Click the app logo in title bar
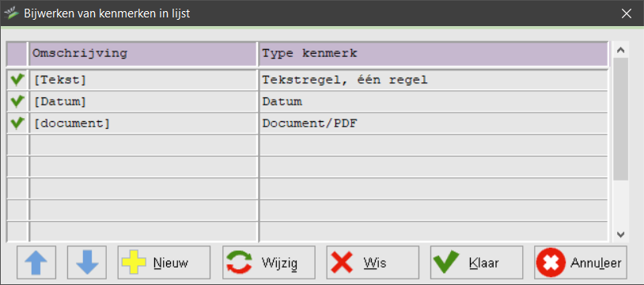 pos(11,13)
